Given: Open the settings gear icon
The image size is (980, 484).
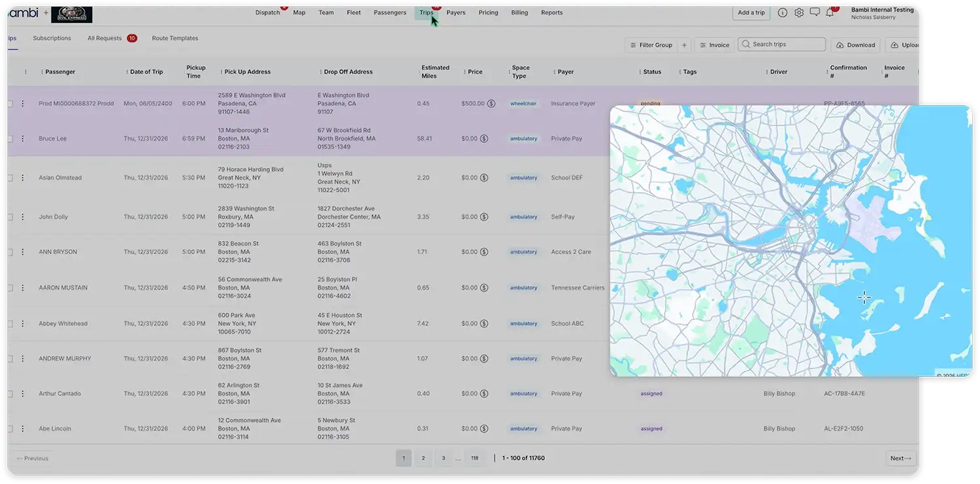Looking at the screenshot, I should click(x=798, y=12).
